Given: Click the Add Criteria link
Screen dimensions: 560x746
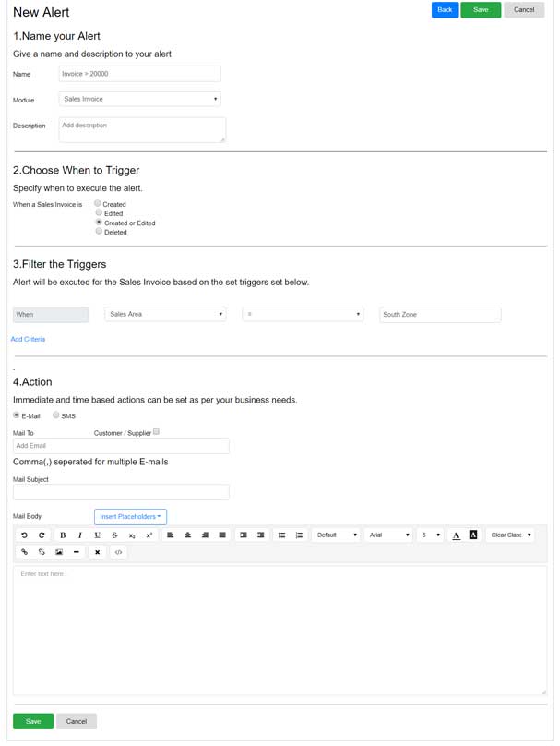Looking at the screenshot, I should pos(28,340).
